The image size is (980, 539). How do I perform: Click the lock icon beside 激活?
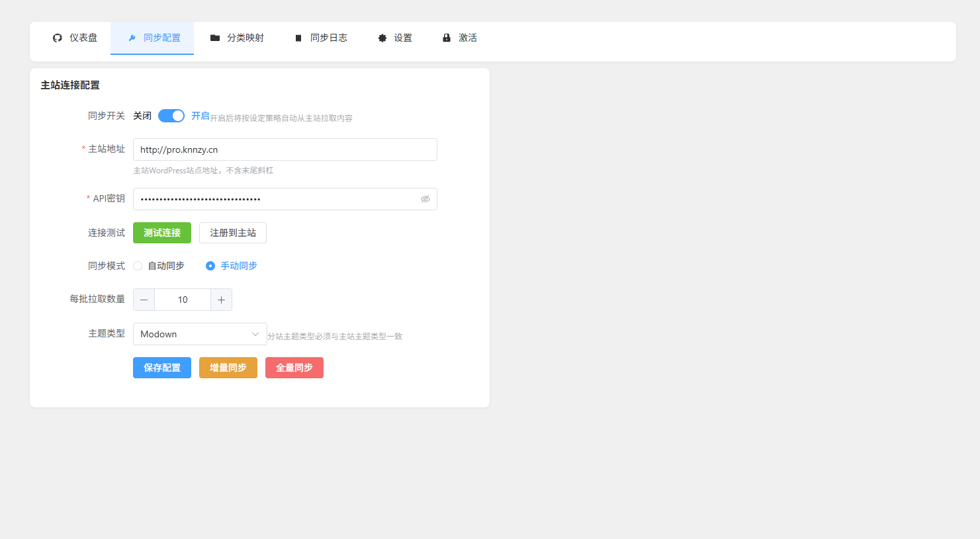click(x=447, y=38)
